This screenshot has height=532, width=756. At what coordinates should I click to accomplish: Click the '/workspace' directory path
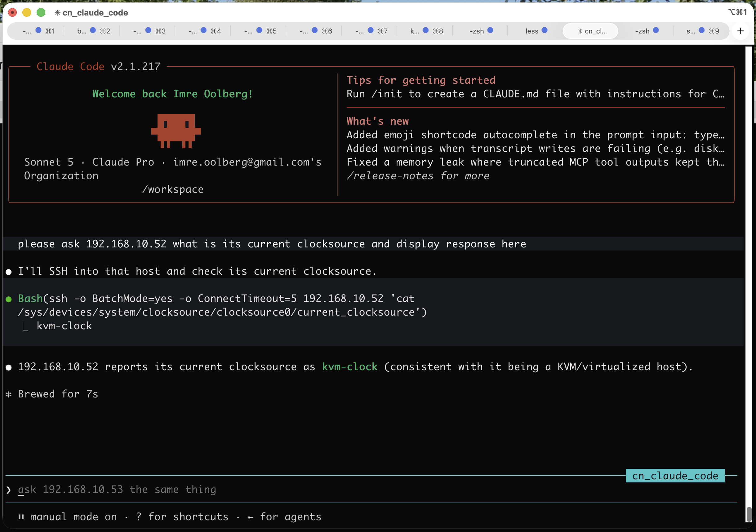(x=172, y=189)
